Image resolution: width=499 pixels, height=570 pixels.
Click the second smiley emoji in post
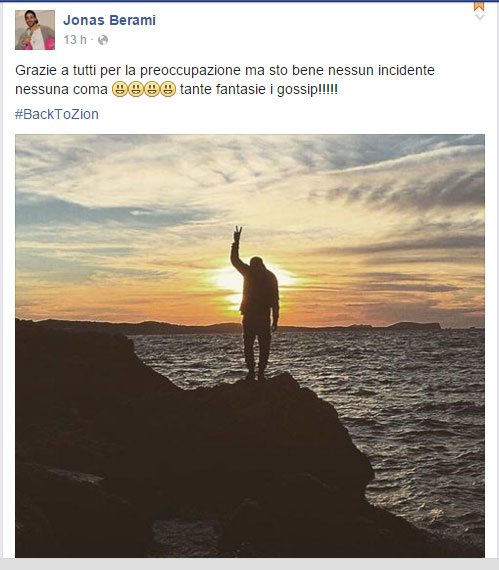pyautogui.click(x=136, y=89)
